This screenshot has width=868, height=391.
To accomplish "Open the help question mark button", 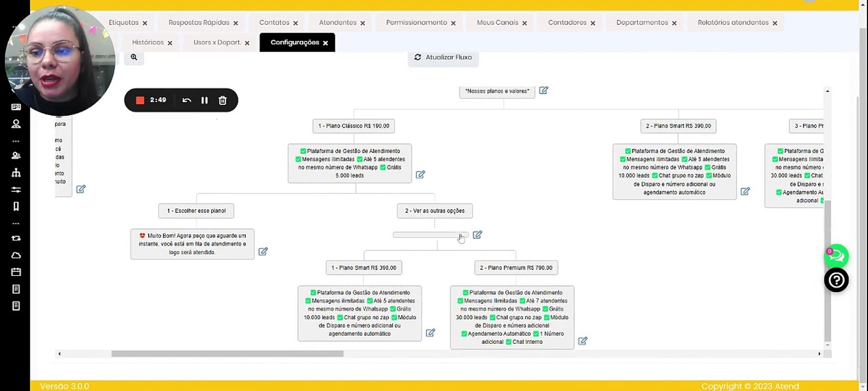I will pos(837,280).
